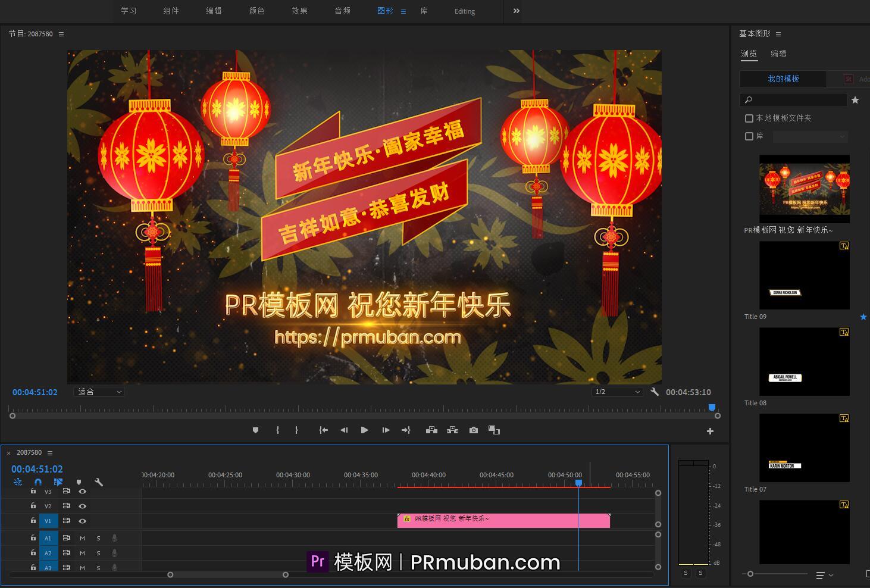The image size is (870, 588).
Task: Select the Title 08 template thumbnail
Action: 804,361
